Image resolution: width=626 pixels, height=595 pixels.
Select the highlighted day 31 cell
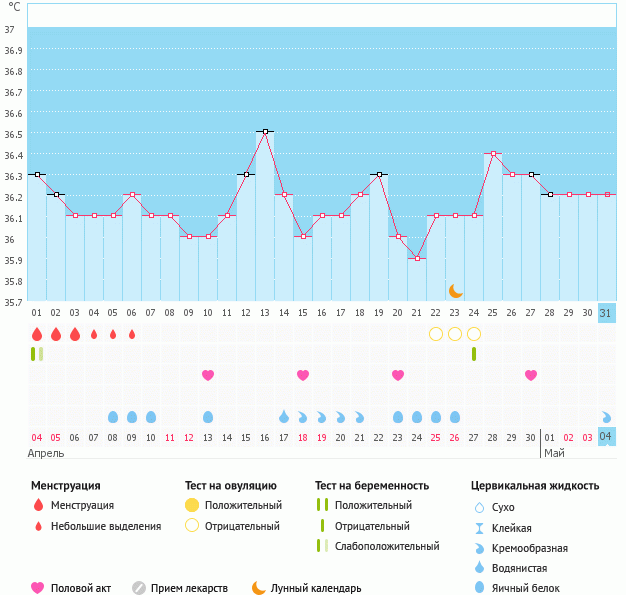click(x=606, y=312)
